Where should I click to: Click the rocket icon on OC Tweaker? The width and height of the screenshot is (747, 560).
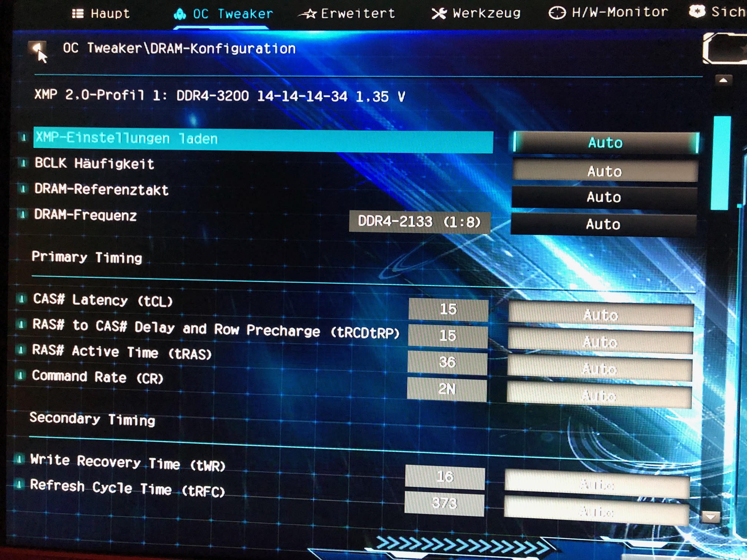[x=180, y=14]
